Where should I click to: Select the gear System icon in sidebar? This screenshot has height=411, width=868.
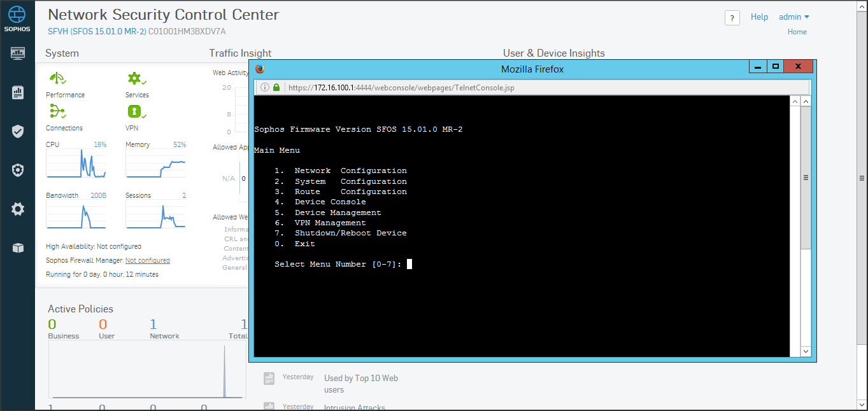click(18, 209)
